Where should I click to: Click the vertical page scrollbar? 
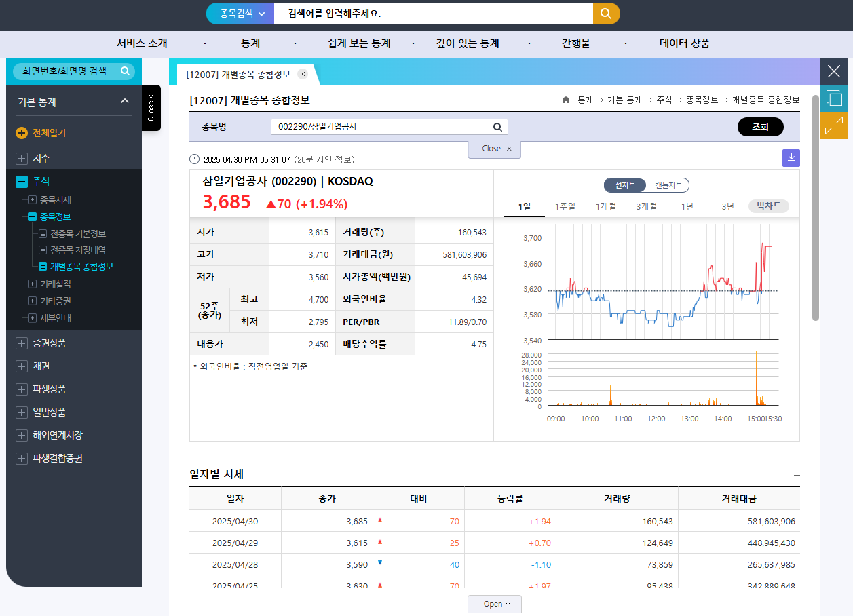tap(816, 207)
